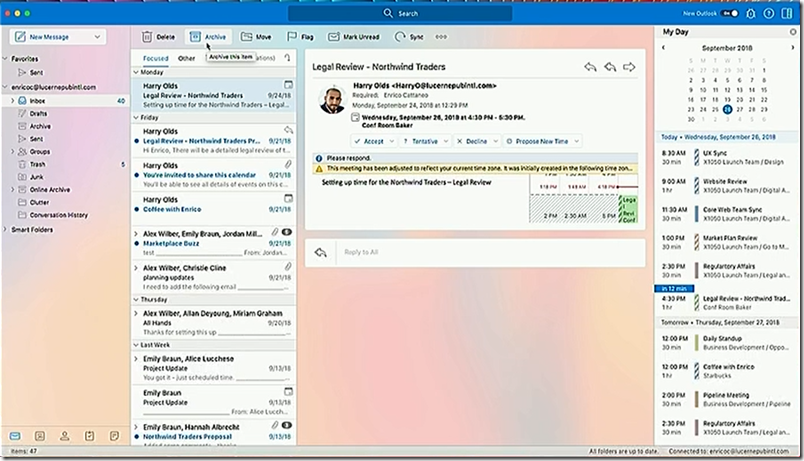Go to previous month in My Day calendar
The height and width of the screenshot is (461, 804).
coord(664,48)
